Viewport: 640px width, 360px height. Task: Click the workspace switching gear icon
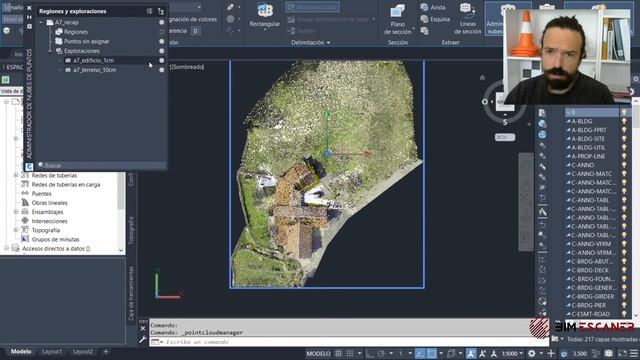(x=531, y=353)
